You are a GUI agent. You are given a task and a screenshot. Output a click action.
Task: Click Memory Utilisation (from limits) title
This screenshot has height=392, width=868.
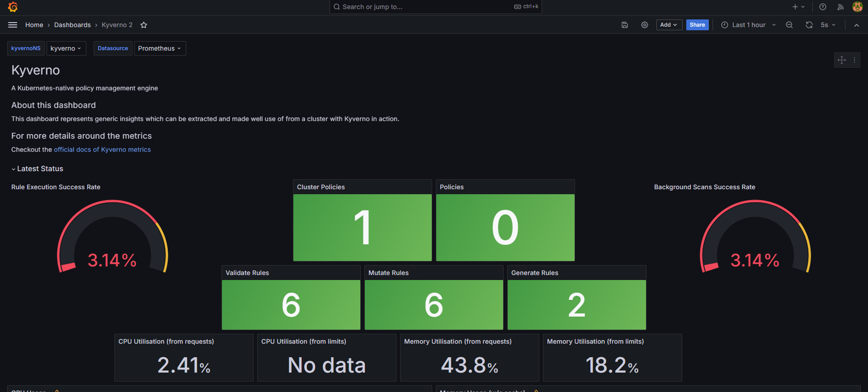tap(595, 341)
